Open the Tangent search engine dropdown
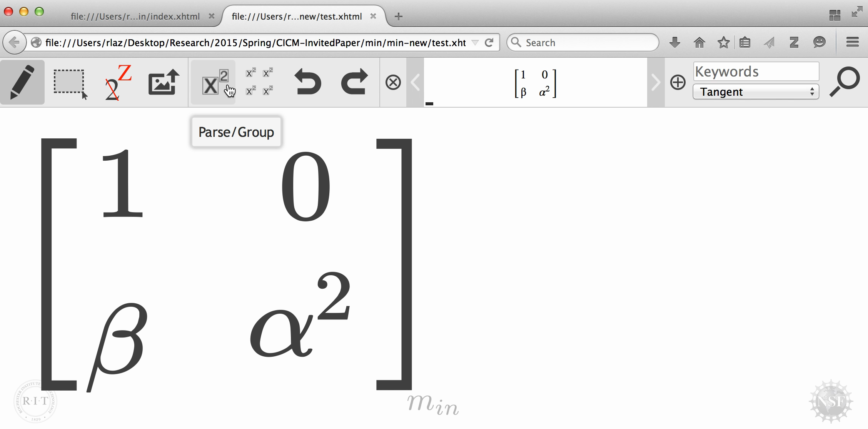 (x=756, y=92)
